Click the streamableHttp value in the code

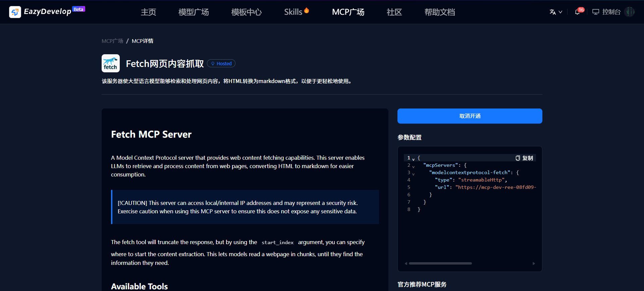481,180
